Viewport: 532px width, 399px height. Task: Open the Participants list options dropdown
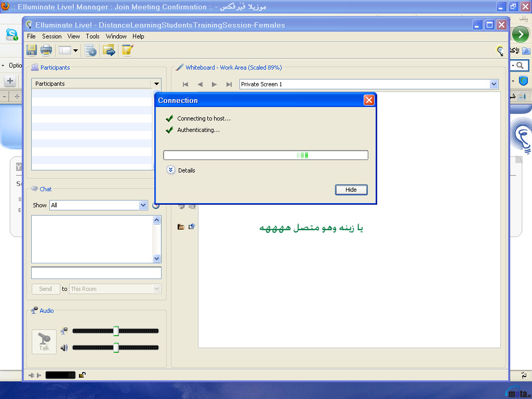(x=156, y=84)
